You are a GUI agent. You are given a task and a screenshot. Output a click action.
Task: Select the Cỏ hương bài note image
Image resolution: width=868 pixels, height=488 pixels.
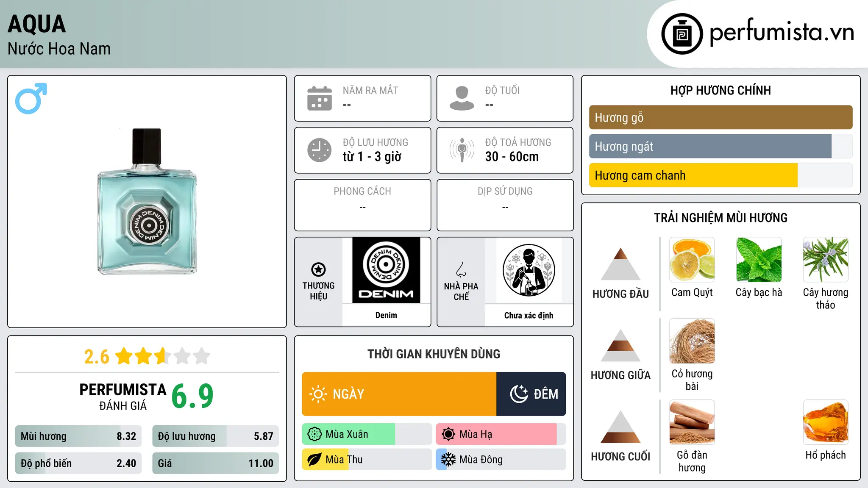coord(692,341)
